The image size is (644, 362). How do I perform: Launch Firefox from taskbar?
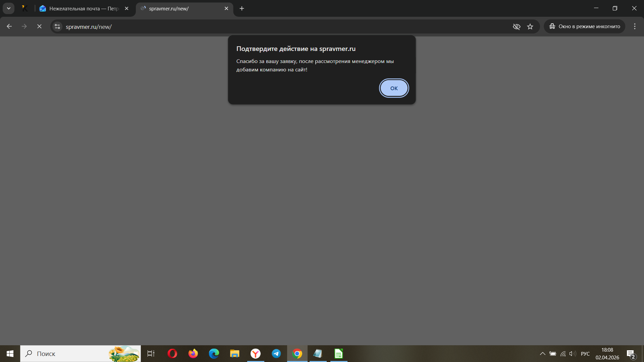pos(193,354)
